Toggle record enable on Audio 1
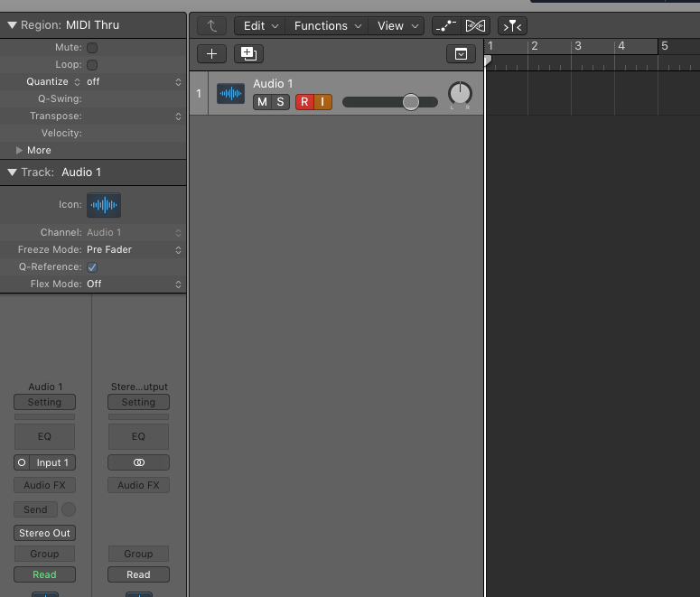This screenshot has width=700, height=597. [304, 102]
